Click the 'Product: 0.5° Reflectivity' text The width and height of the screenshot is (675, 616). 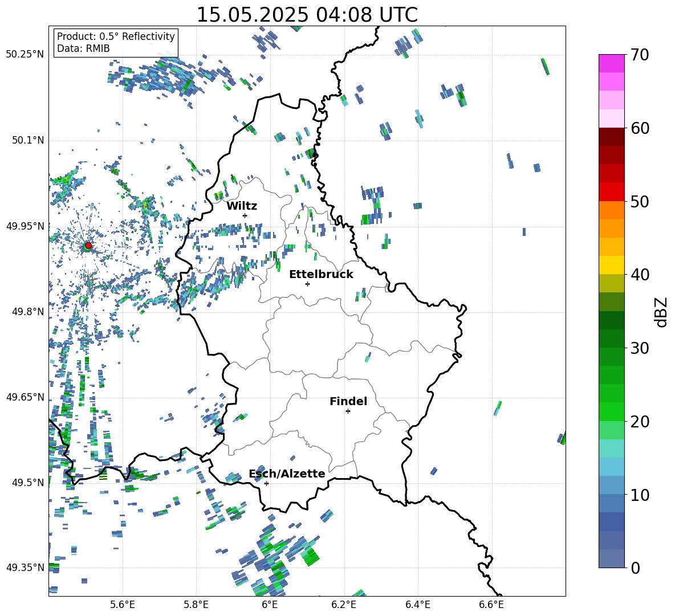116,36
